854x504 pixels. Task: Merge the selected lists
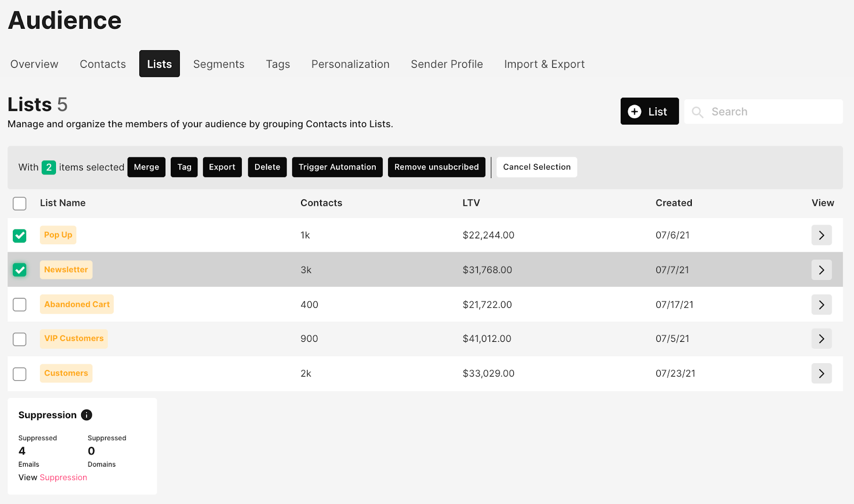point(146,167)
